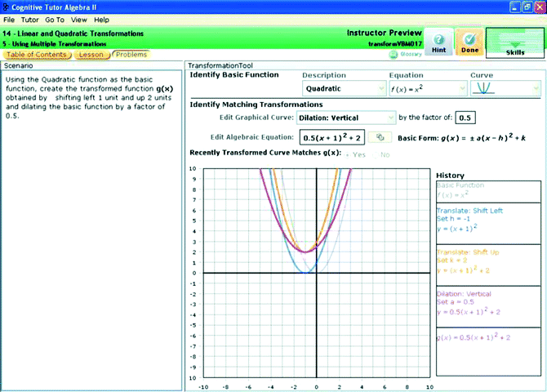Close the Cognitive Tutor window
This screenshot has width=547, height=392.
540,7
